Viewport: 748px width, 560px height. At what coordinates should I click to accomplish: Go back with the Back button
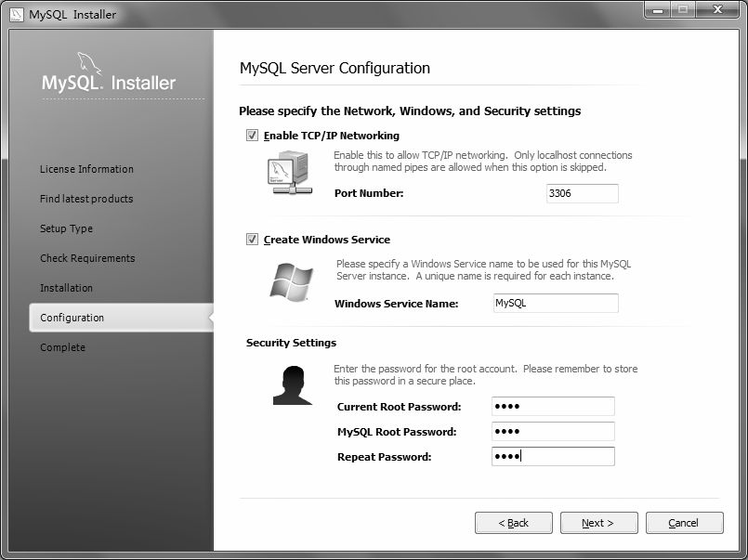[x=514, y=523]
